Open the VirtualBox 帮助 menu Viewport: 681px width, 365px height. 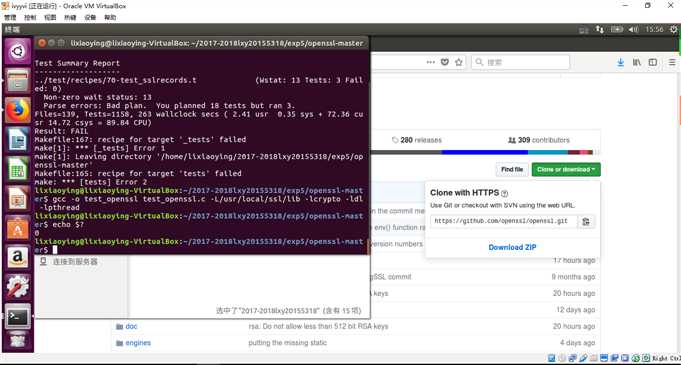(110, 17)
